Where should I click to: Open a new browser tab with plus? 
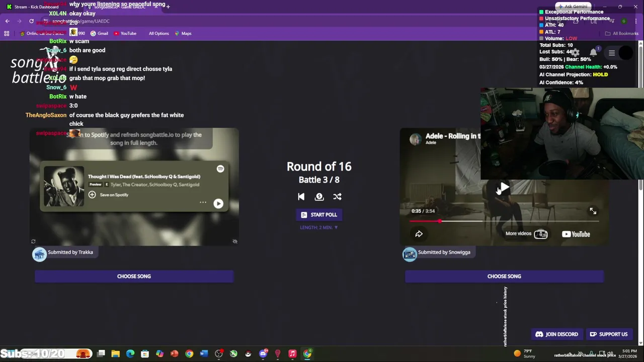(168, 7)
